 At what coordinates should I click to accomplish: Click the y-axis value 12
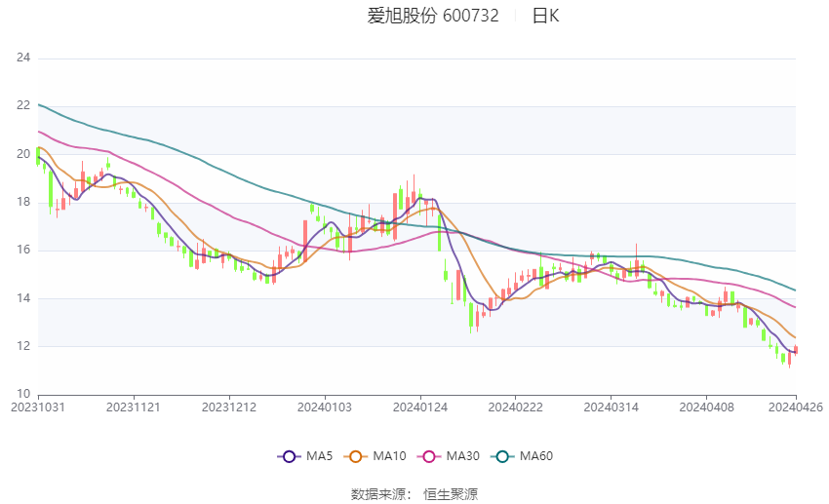click(x=23, y=346)
